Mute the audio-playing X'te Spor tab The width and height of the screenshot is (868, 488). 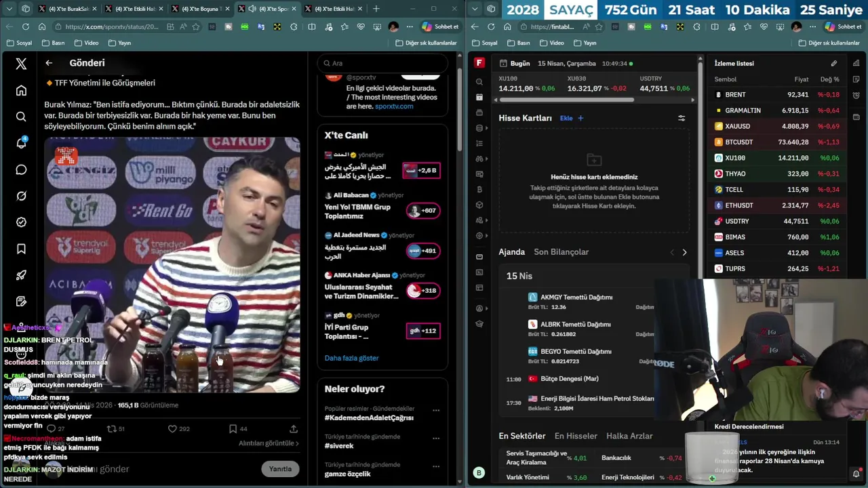tap(252, 9)
